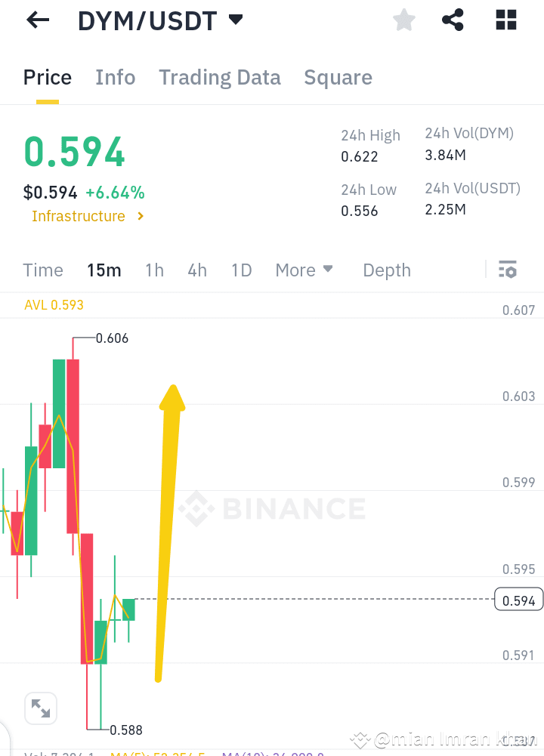Screen dimensions: 544x756
Task: Open the share options
Action: tap(453, 20)
